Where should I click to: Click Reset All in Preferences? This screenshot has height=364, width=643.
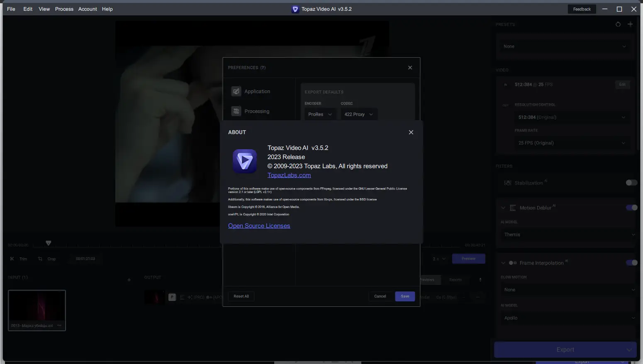tap(241, 296)
